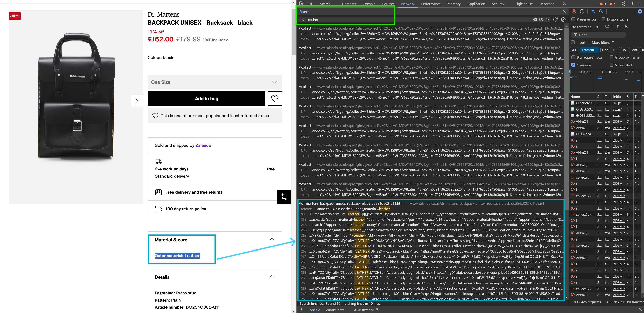Open the Console tab at bottom
The image size is (644, 313).
coord(314,310)
